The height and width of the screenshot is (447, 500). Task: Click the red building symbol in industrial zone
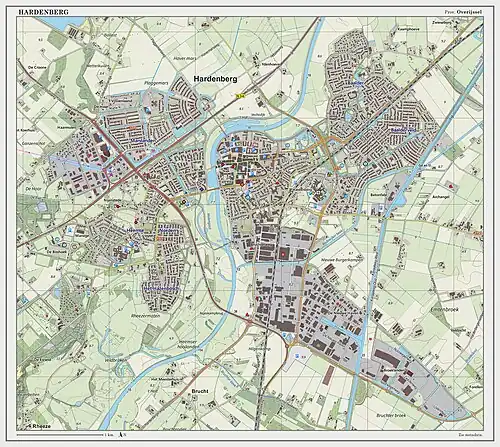click(x=283, y=254)
